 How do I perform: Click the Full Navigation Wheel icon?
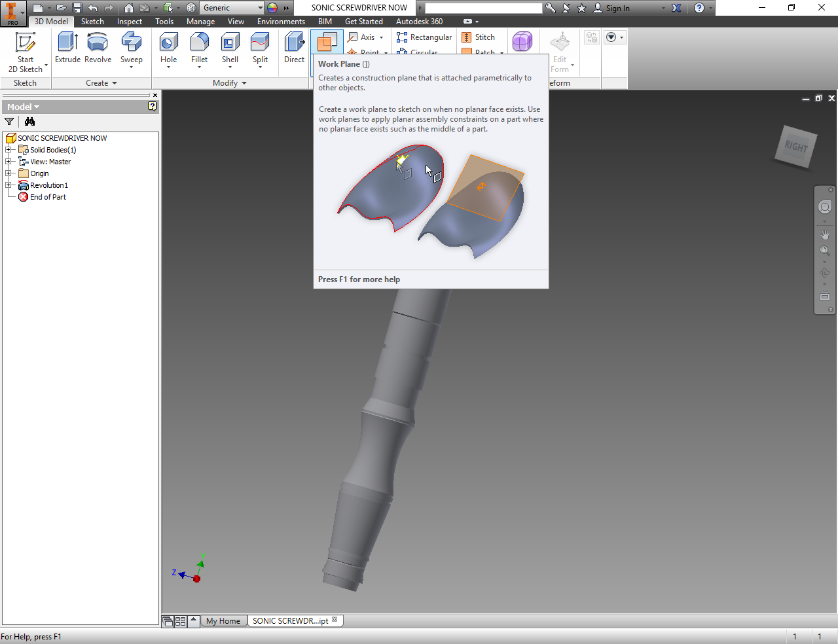(825, 207)
